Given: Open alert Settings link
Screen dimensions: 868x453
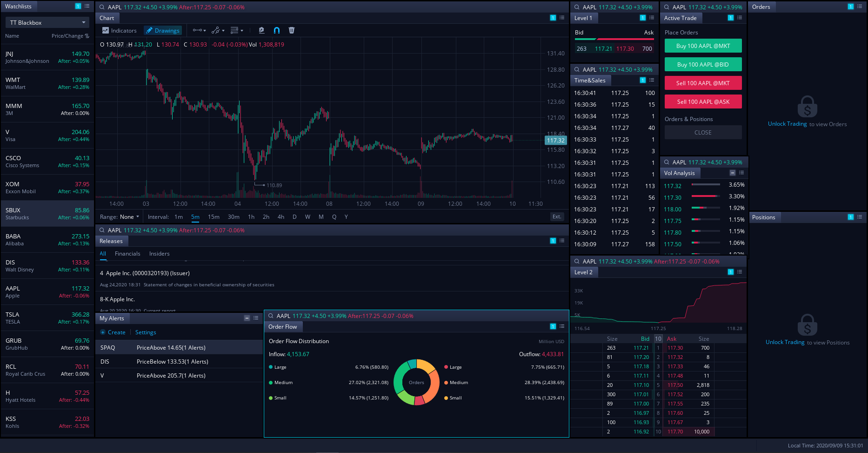Looking at the screenshot, I should pyautogui.click(x=146, y=332).
